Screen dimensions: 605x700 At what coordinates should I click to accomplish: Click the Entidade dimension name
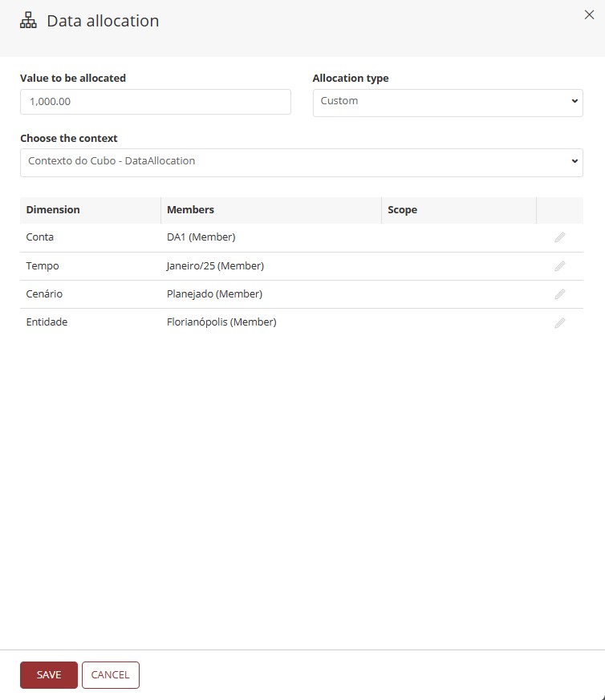pyautogui.click(x=47, y=322)
